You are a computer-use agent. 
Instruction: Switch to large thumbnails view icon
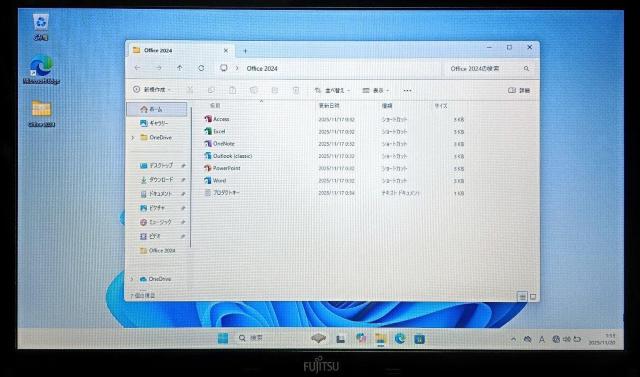(533, 297)
